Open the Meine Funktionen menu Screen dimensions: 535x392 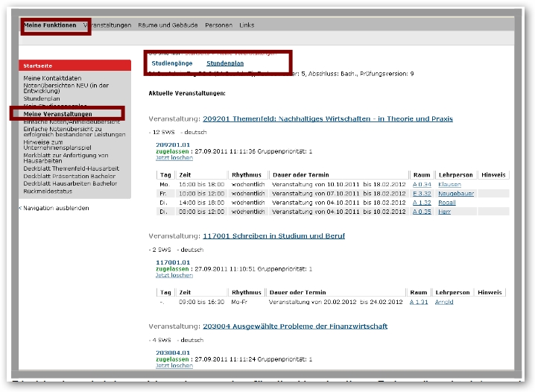(x=50, y=25)
